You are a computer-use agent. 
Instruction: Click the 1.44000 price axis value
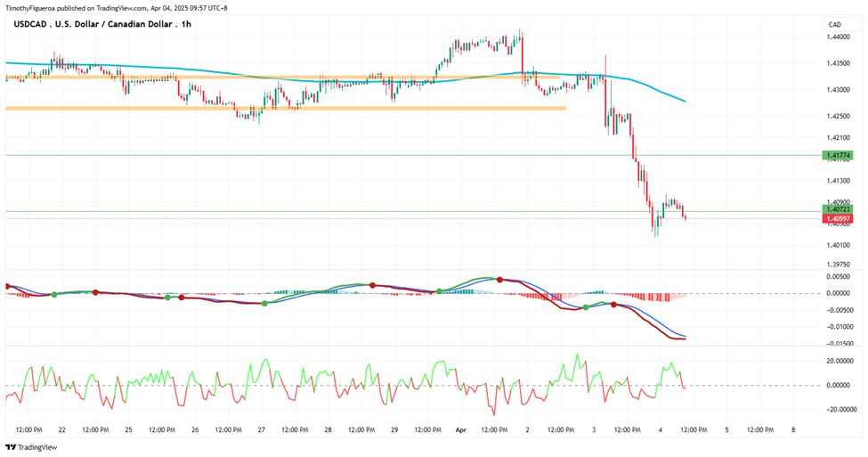(838, 37)
